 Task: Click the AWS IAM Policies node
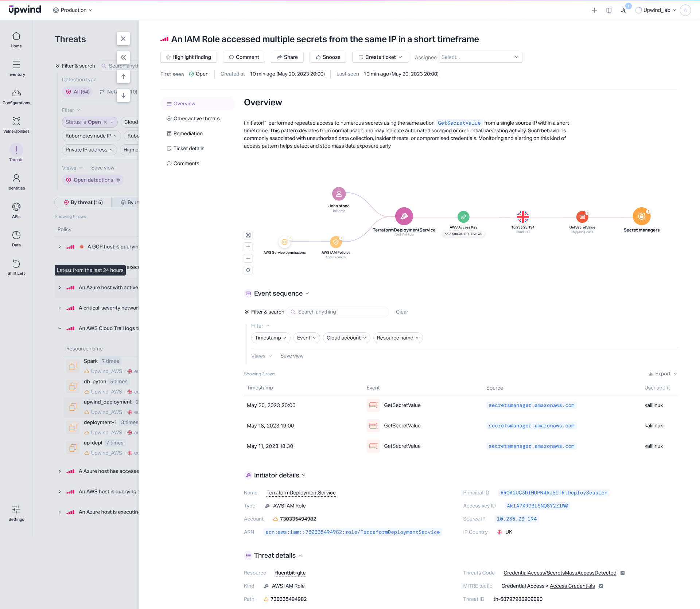click(336, 242)
